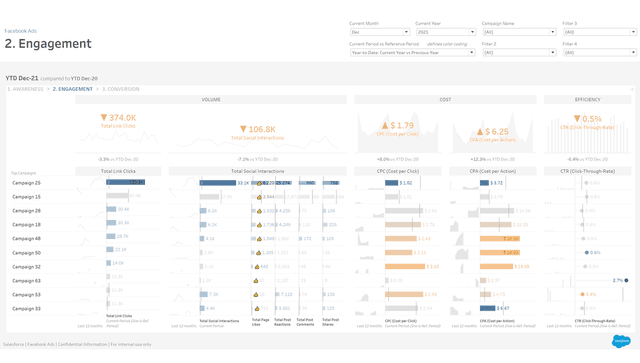The height and width of the screenshot is (363, 640).
Task: Go to the 1. AWARENESS tab
Action: pyautogui.click(x=25, y=89)
